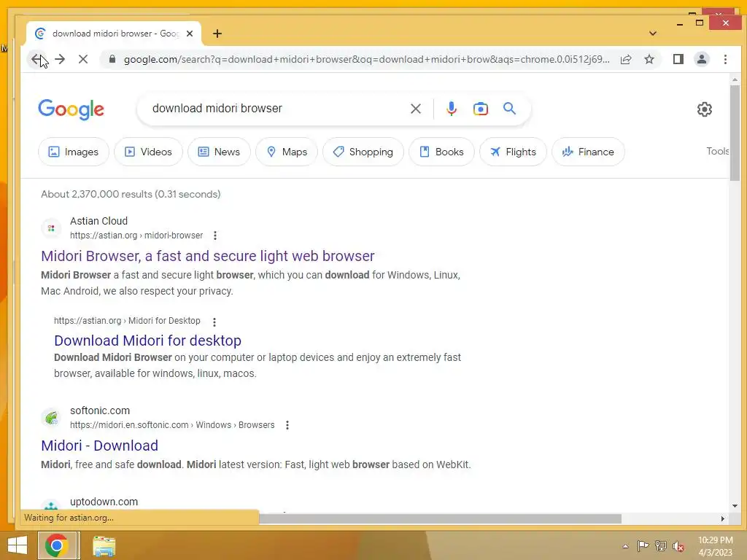The width and height of the screenshot is (747, 560).
Task: Close the 'download midori browser' tab
Action: [190, 34]
